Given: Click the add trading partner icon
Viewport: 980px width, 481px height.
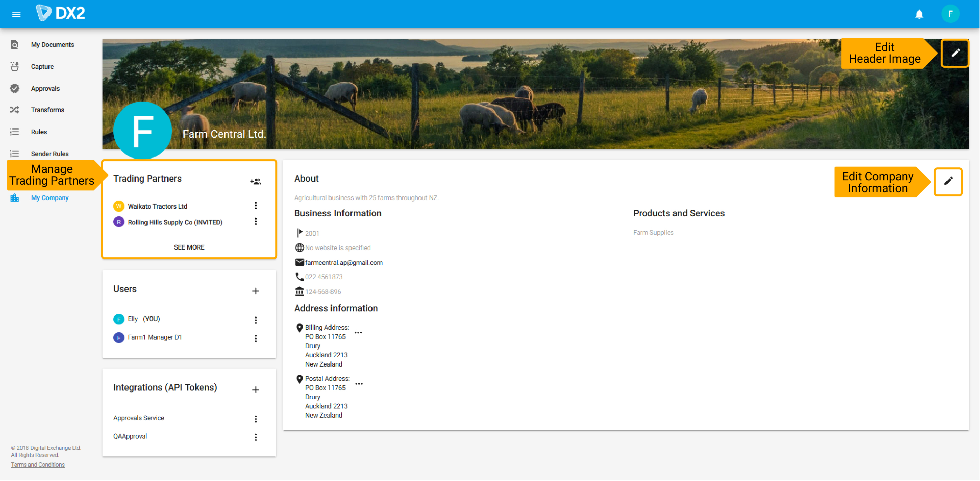Looking at the screenshot, I should [x=255, y=181].
